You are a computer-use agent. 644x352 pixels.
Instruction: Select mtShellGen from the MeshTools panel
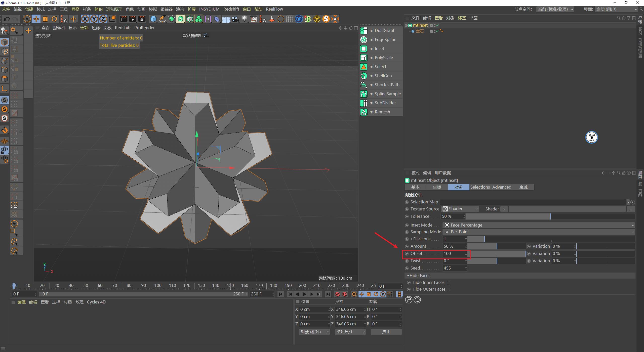click(380, 76)
